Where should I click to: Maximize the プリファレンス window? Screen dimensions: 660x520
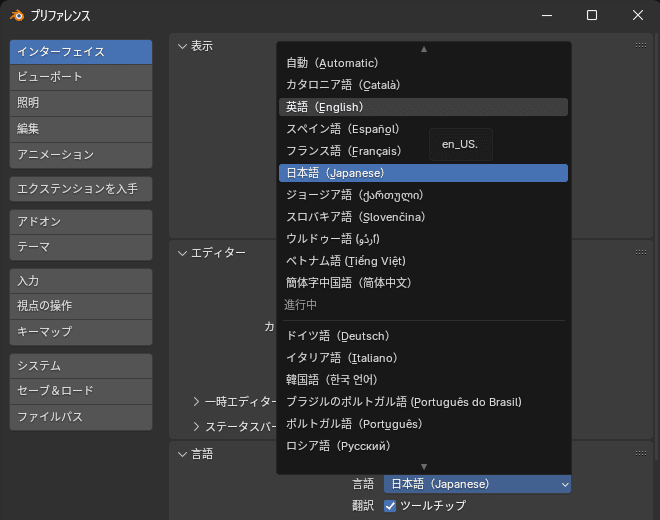click(592, 16)
